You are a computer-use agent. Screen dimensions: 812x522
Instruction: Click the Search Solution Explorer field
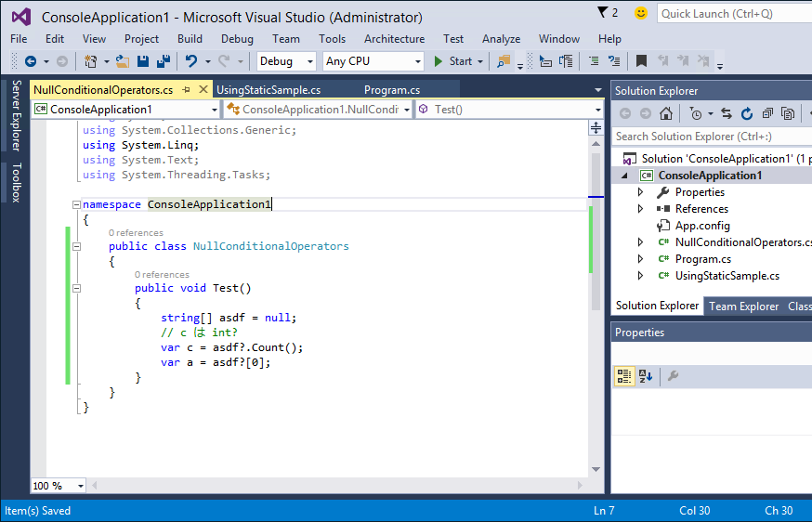pos(712,137)
